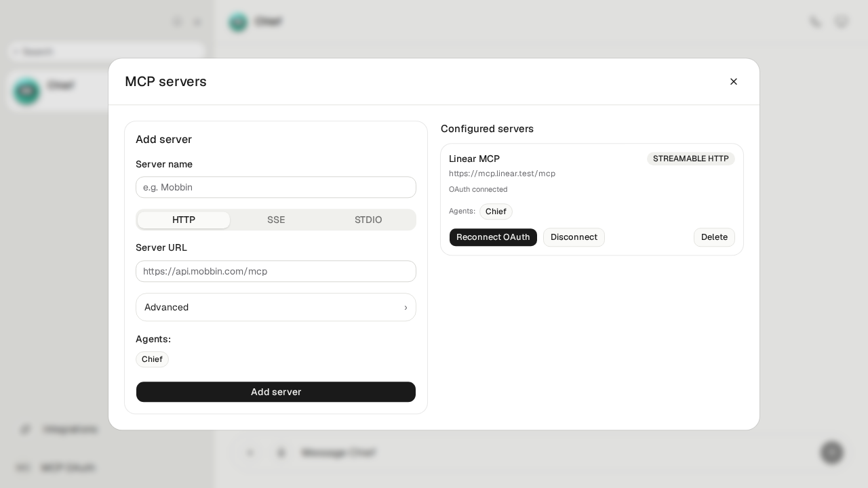Click the black Add server button

(276, 392)
